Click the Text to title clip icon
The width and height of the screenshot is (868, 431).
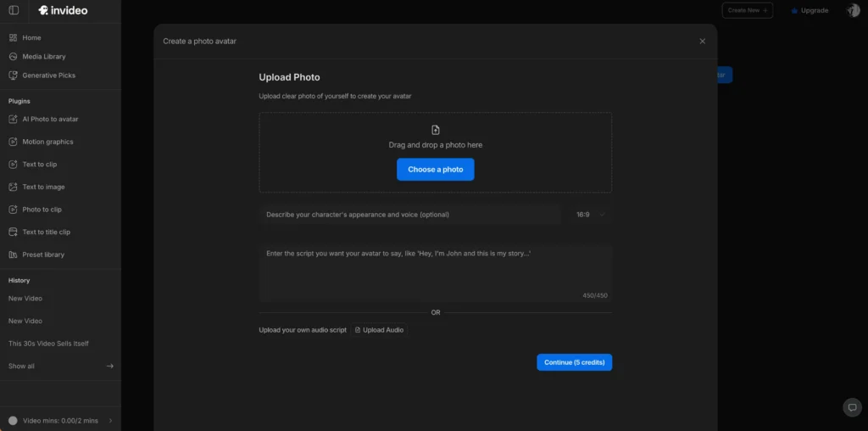tap(13, 232)
